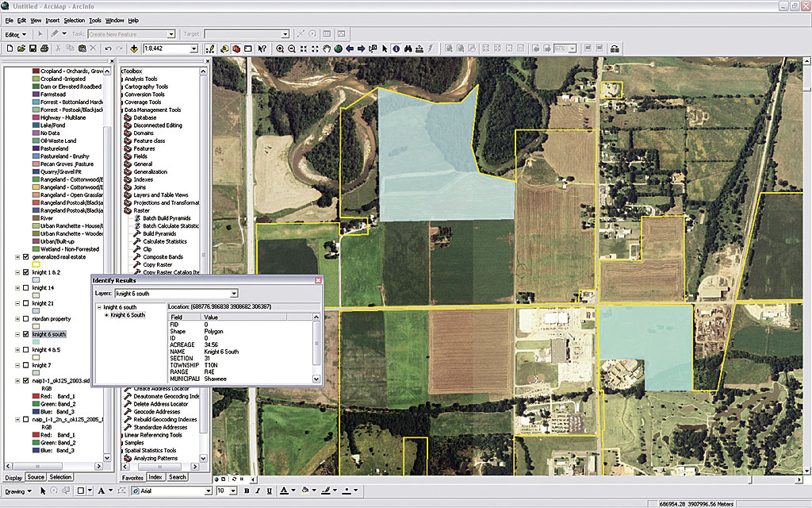Collapse the knight 6 south tree node
812x508 pixels.
pos(99,307)
